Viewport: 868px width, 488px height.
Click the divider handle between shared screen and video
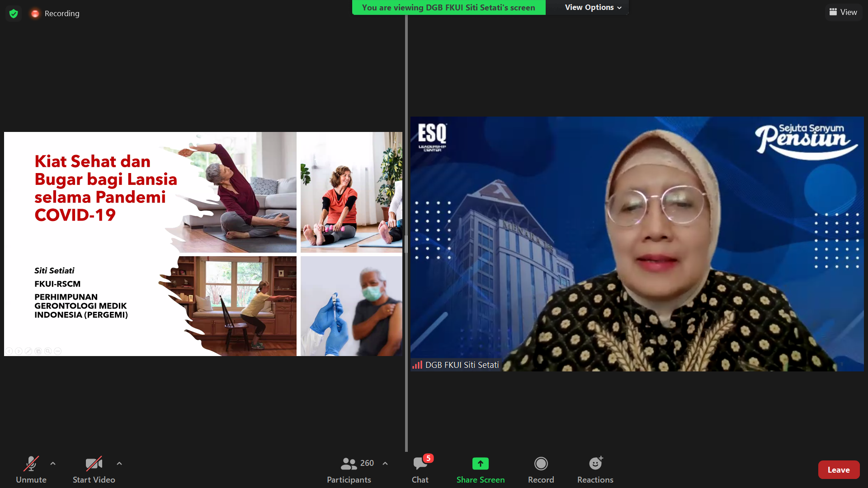406,244
